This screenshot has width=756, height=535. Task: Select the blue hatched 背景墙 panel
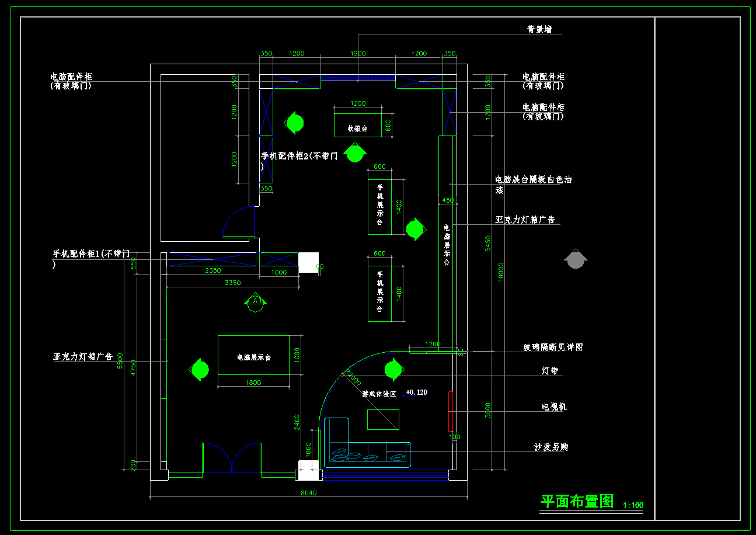point(358,78)
